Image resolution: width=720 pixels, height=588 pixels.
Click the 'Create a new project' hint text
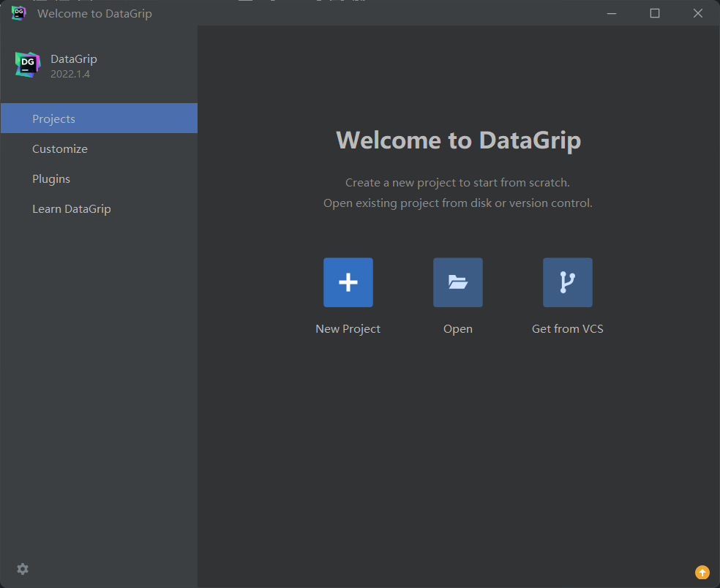point(457,183)
